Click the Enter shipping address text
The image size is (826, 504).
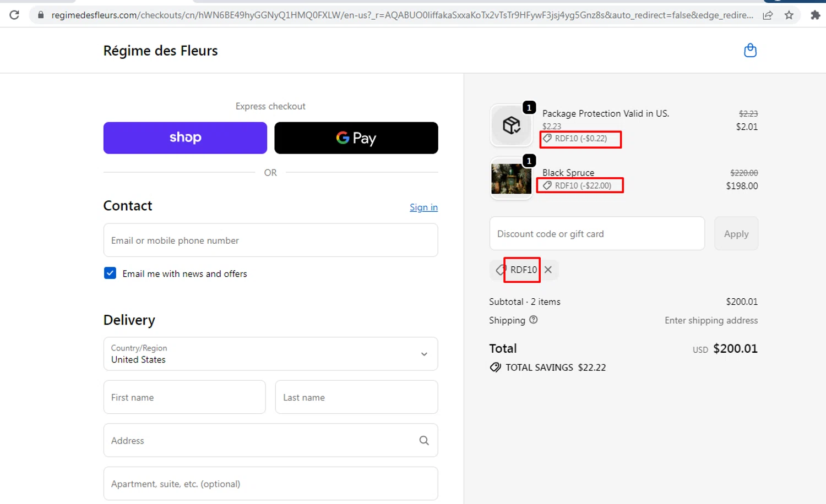pos(711,320)
